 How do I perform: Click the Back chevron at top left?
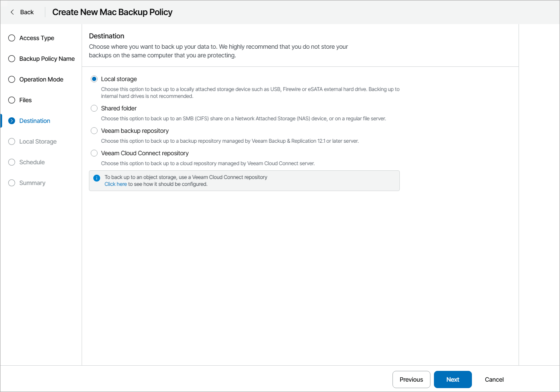coord(12,12)
